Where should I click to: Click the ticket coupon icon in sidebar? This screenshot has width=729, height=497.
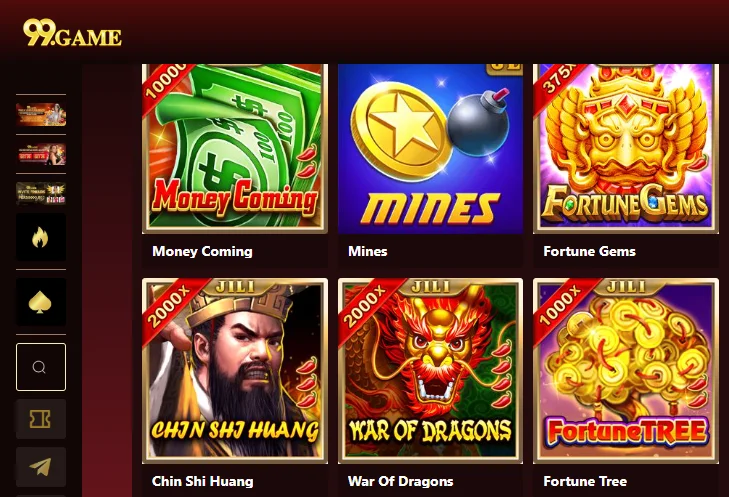[41, 419]
